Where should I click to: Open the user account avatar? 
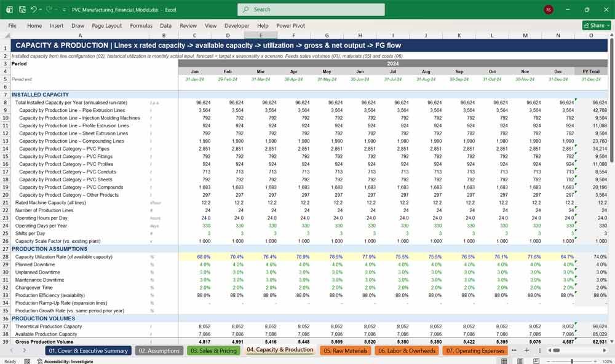click(549, 9)
